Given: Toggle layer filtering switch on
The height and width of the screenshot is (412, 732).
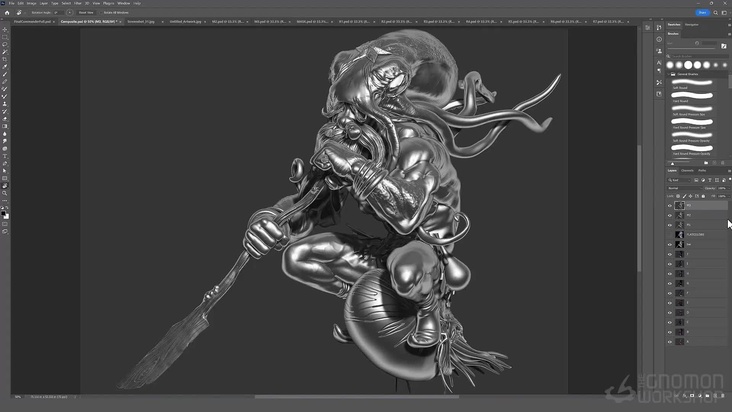Looking at the screenshot, I should (730, 180).
